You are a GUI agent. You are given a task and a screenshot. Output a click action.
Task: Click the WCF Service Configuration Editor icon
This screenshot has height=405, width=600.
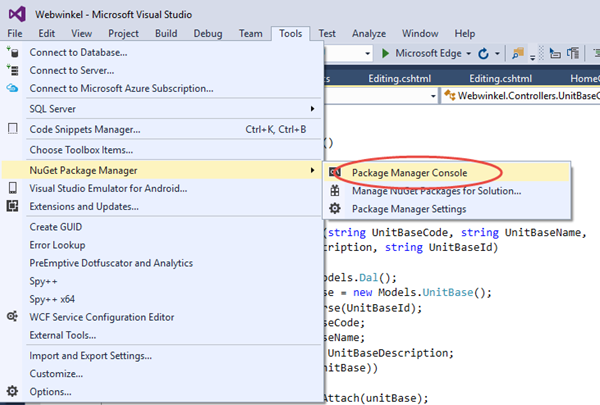(13, 316)
